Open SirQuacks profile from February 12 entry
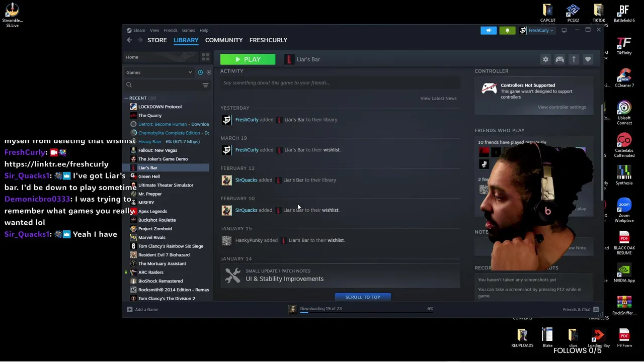This screenshot has height=362, width=644. pos(246,180)
